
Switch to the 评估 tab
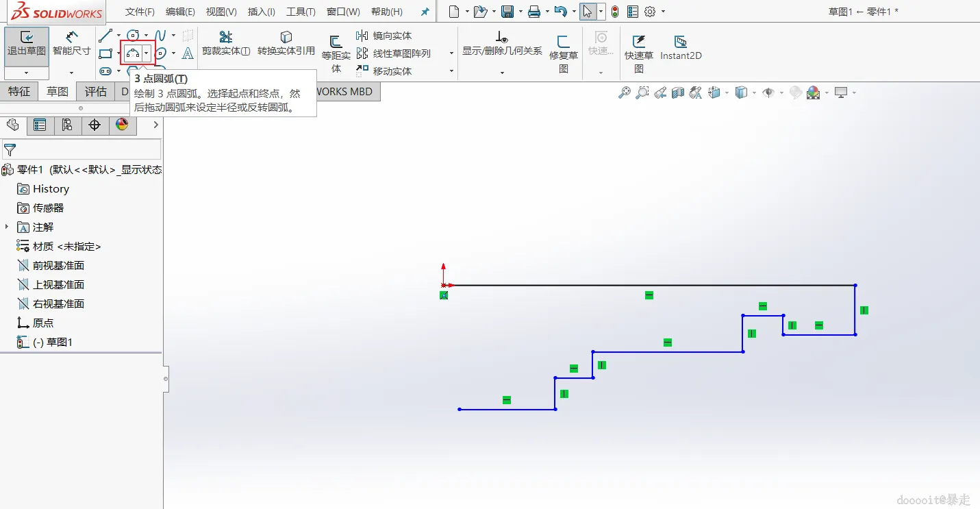click(96, 91)
